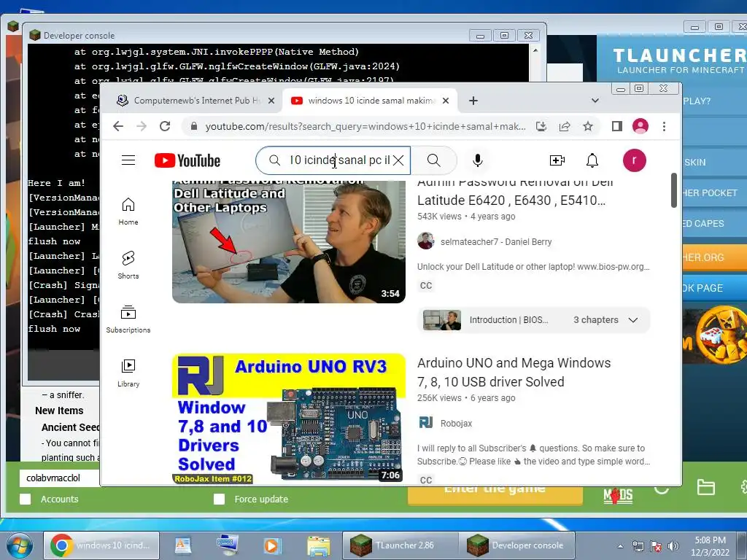The height and width of the screenshot is (560, 747).
Task: Close the windows 10 icinde samal tab
Action: pos(446,101)
